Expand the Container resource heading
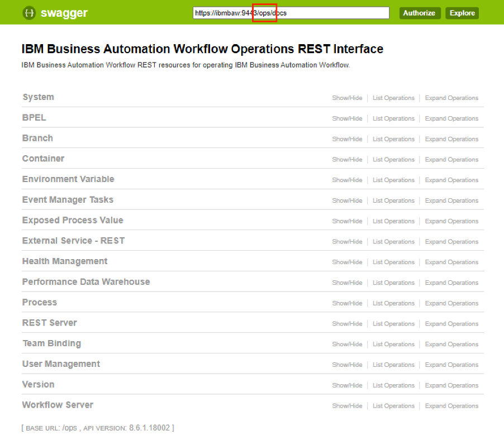 point(44,159)
